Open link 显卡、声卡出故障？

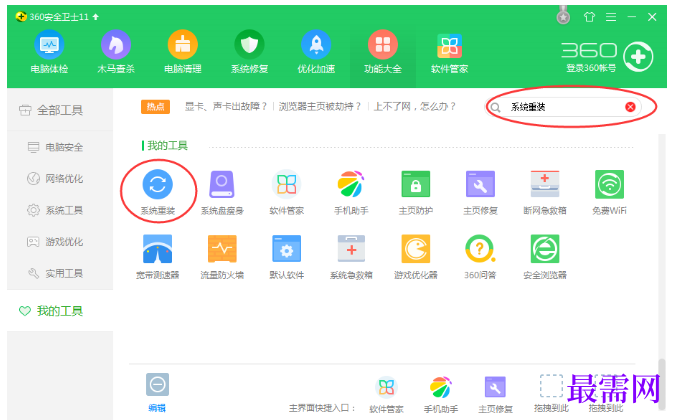point(226,107)
